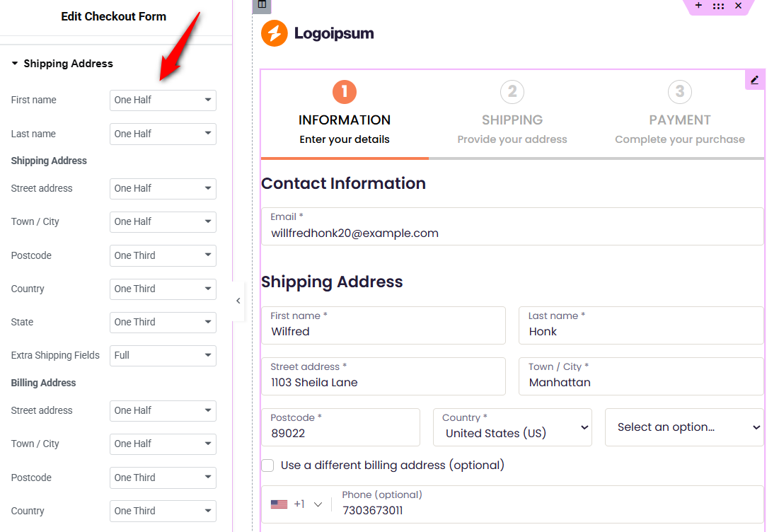The image size is (779, 532).
Task: Click the edit widget pencil icon
Action: (x=755, y=80)
